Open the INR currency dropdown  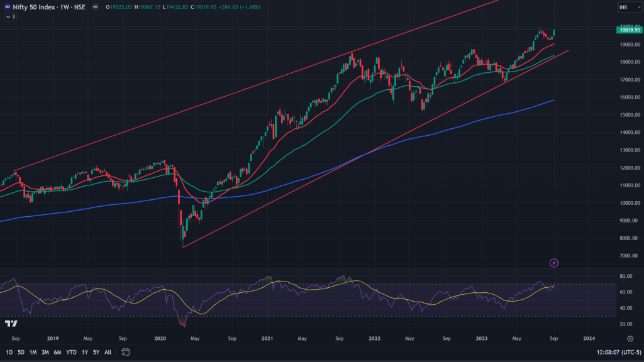coord(625,8)
